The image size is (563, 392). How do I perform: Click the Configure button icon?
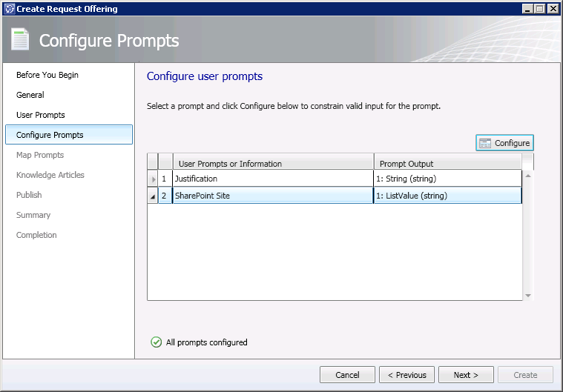point(485,143)
